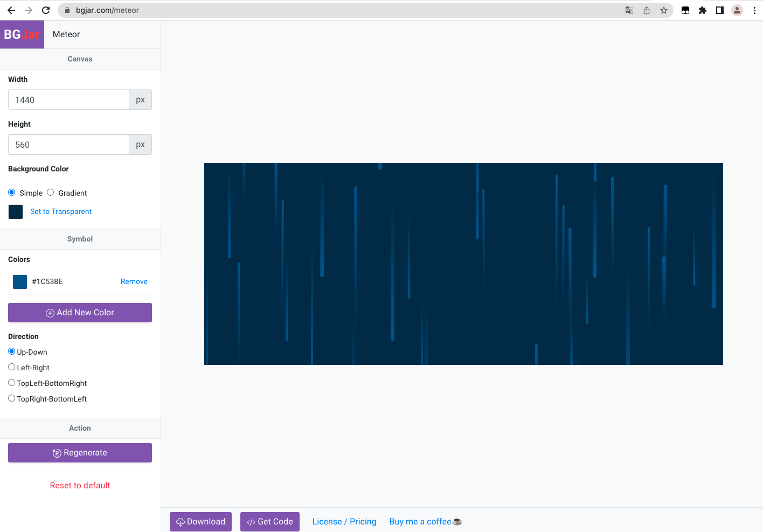The width and height of the screenshot is (763, 532).
Task: Reload the page with the refresh icon
Action: (46, 10)
